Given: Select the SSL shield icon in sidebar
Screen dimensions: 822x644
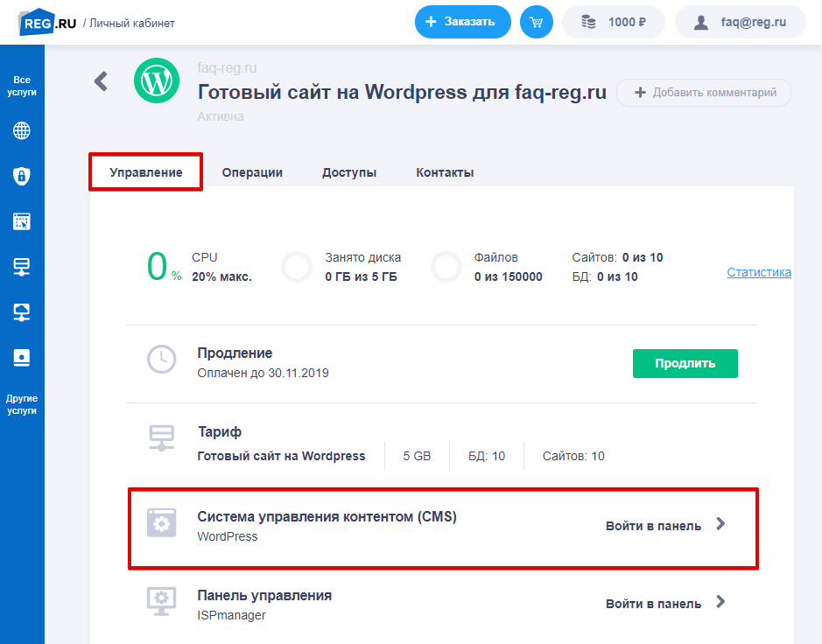Looking at the screenshot, I should pos(21,175).
